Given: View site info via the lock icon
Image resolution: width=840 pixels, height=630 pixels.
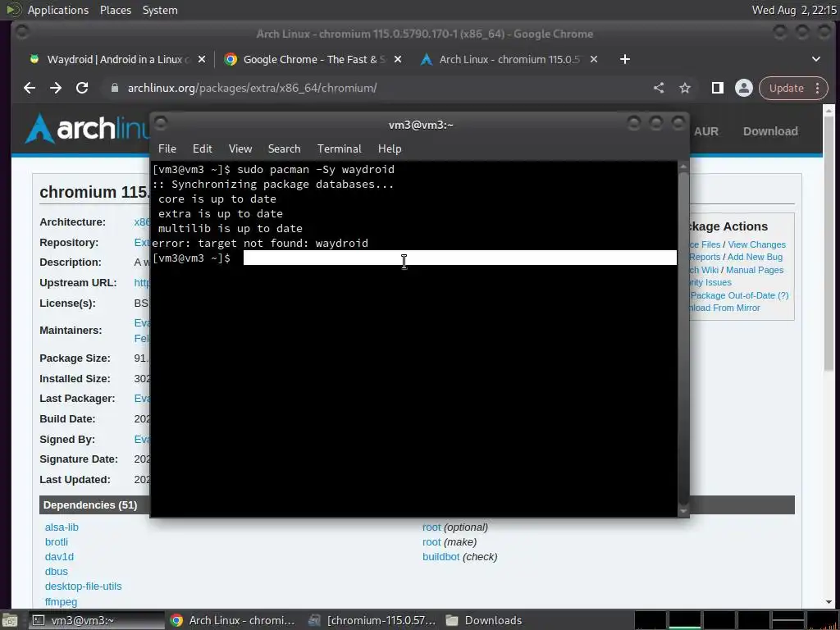Looking at the screenshot, I should [114, 88].
